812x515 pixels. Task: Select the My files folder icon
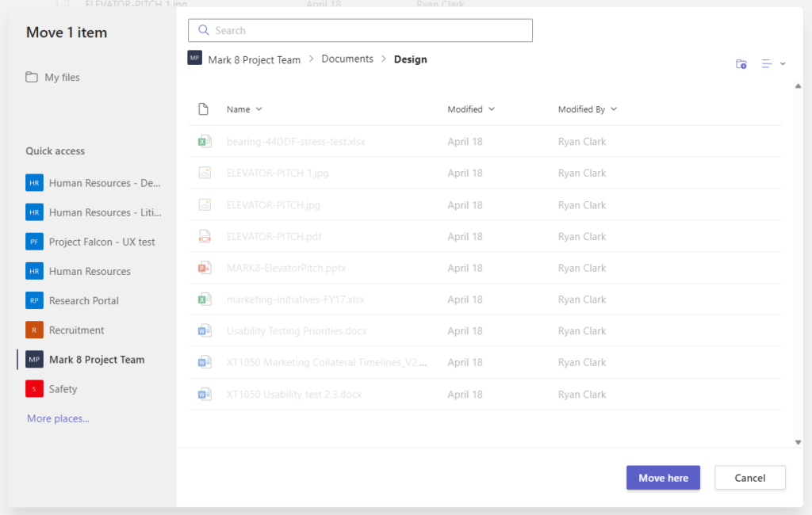pyautogui.click(x=32, y=77)
